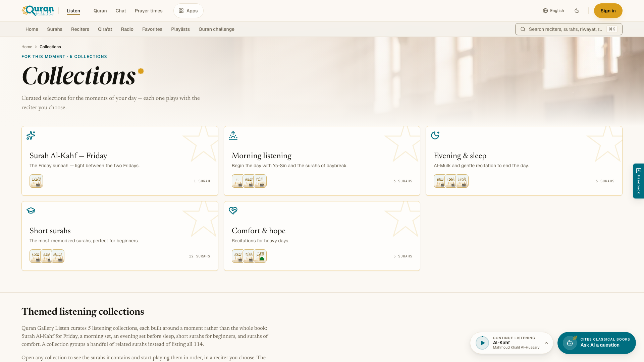The image size is (644, 362).
Task: Click the sunrise icon on Morning listening card
Action: click(x=233, y=135)
